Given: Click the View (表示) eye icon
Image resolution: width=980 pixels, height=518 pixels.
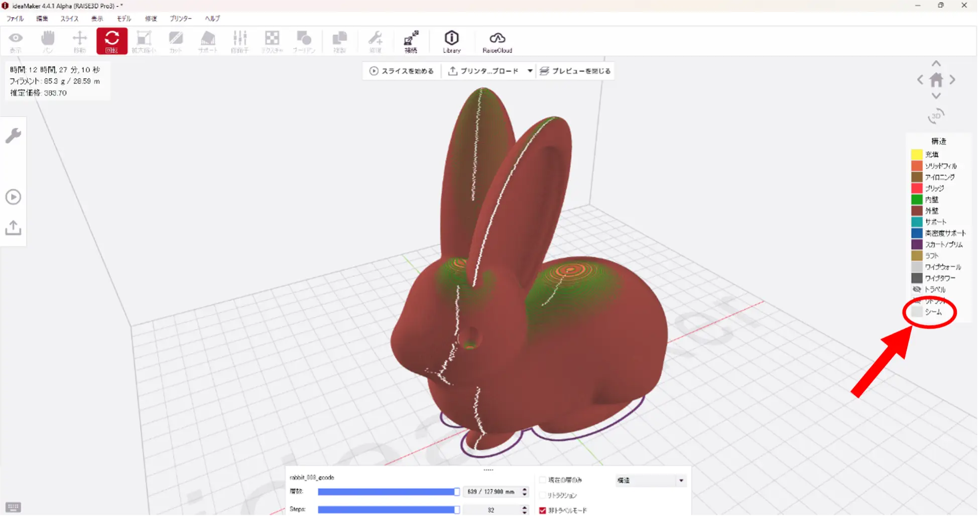Looking at the screenshot, I should pos(16,41).
